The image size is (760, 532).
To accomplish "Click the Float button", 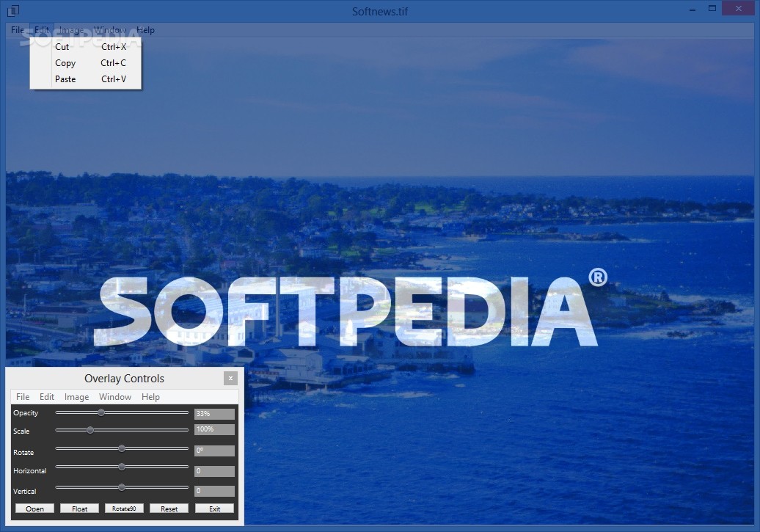I will click(x=79, y=509).
